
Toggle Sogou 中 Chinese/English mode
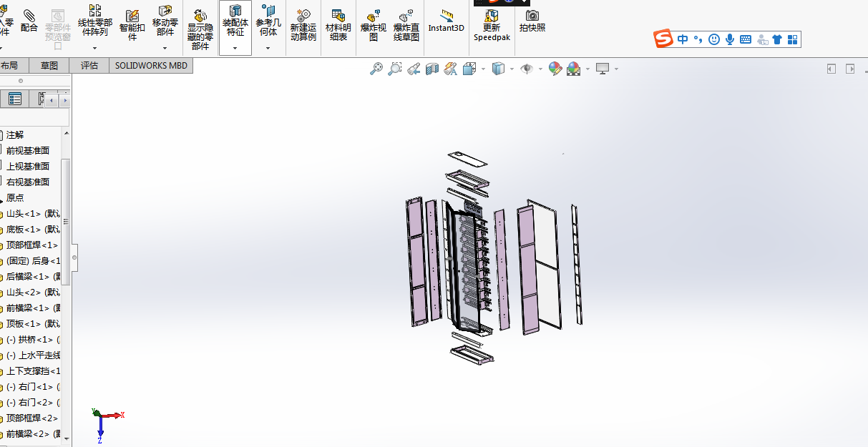(x=683, y=39)
